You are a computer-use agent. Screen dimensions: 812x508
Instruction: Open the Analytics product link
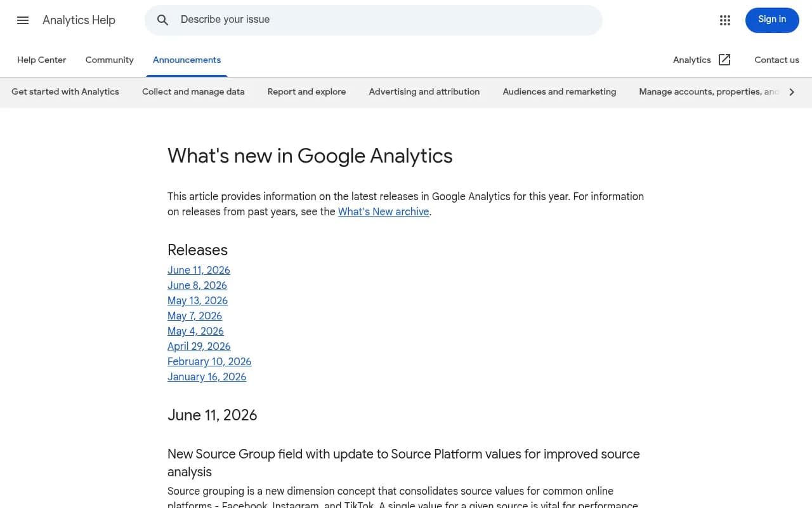[x=691, y=60]
